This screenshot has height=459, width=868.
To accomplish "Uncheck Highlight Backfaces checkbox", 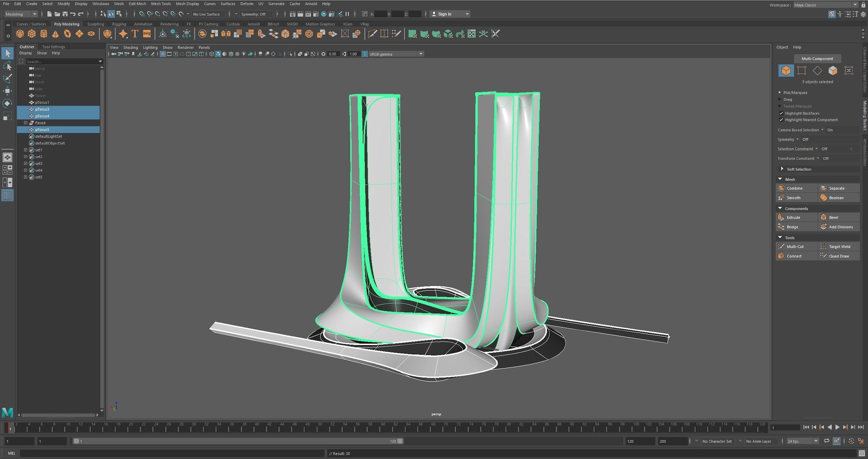I will [781, 113].
